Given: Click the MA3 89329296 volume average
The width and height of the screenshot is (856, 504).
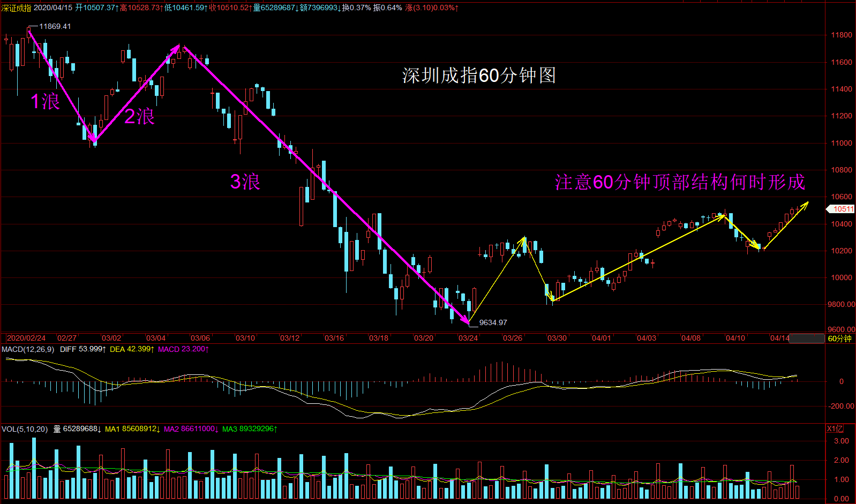Looking at the screenshot, I should (250, 429).
